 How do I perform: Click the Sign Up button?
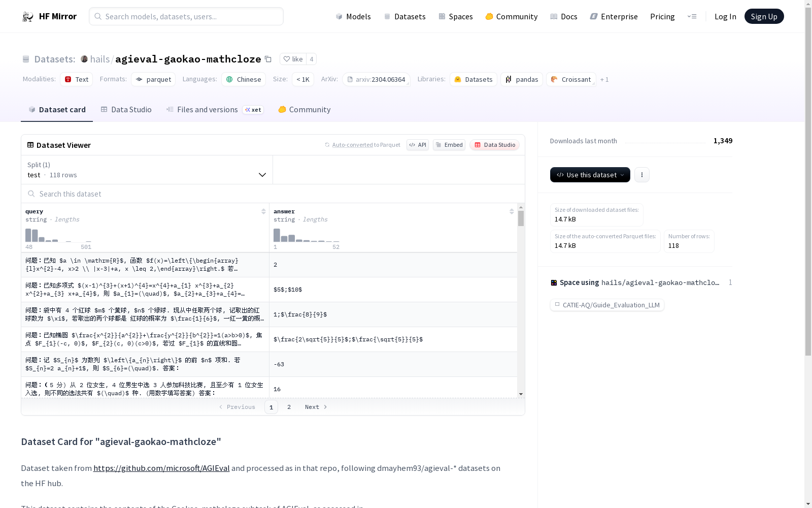tap(764, 16)
